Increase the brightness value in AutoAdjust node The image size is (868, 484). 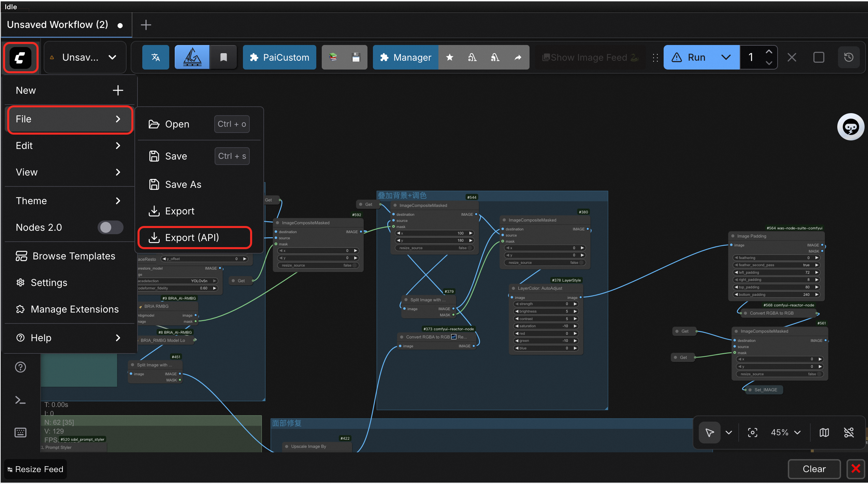tap(575, 311)
